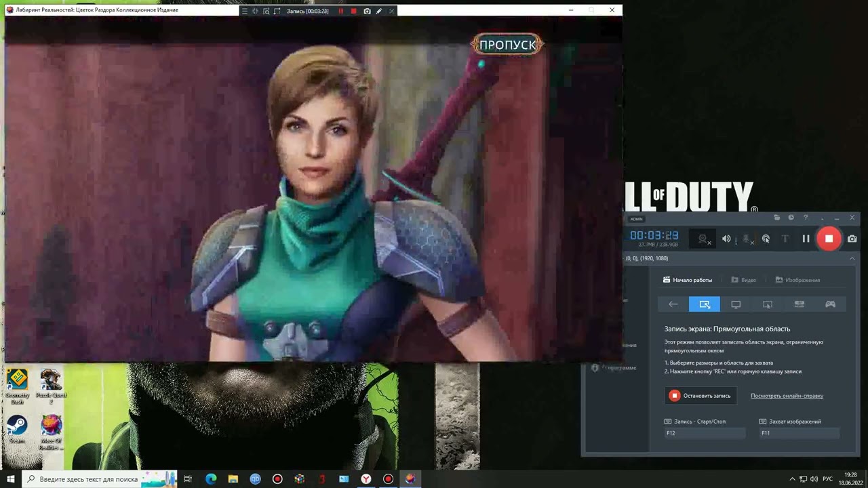Toggle the webcam overlay in the recorder
Image resolution: width=868 pixels, height=488 pixels.
[704, 239]
